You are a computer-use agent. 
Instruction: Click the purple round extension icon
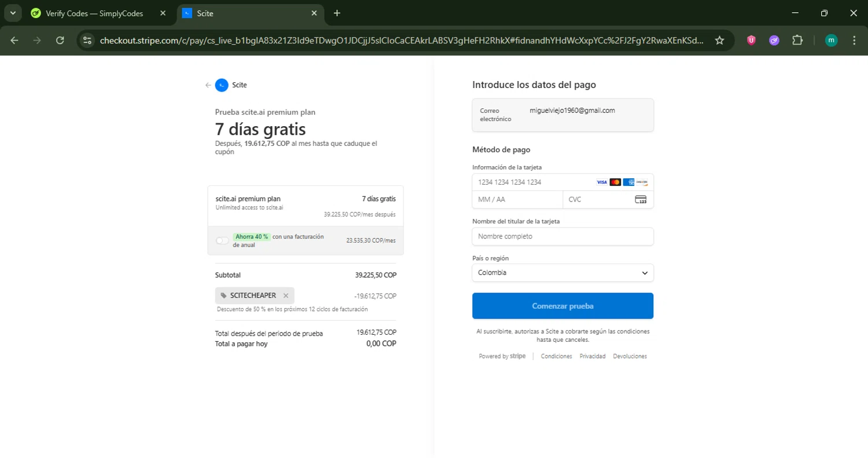click(x=774, y=40)
